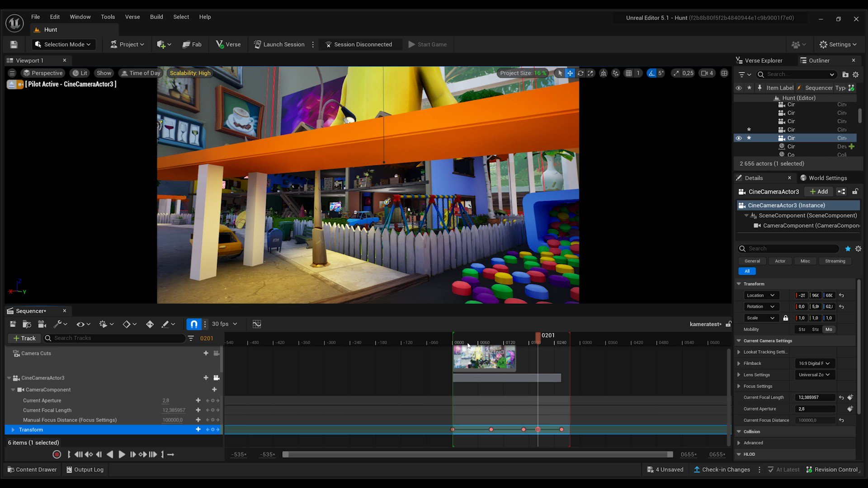This screenshot has width=868, height=488.
Task: Open the Fab marketplace
Action: (192, 44)
